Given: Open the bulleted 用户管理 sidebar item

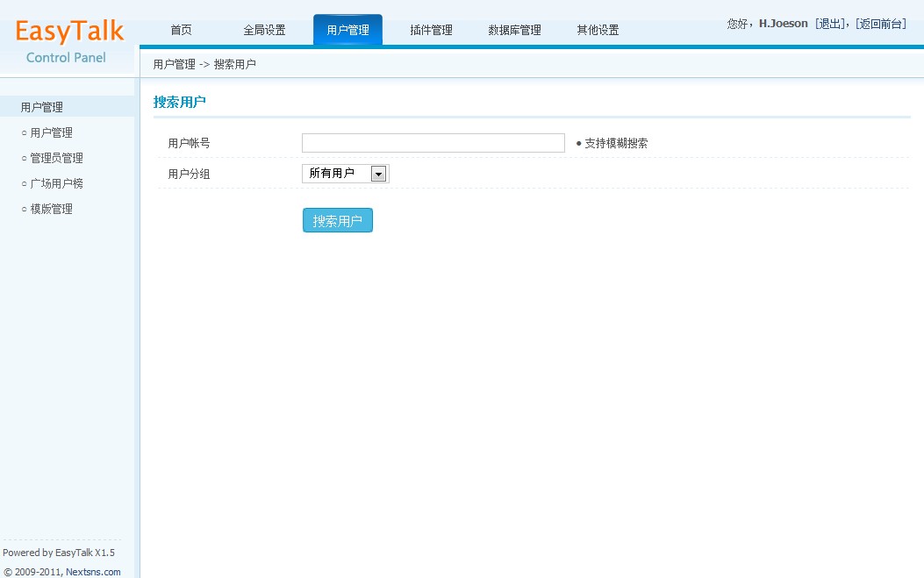Looking at the screenshot, I should pos(51,133).
